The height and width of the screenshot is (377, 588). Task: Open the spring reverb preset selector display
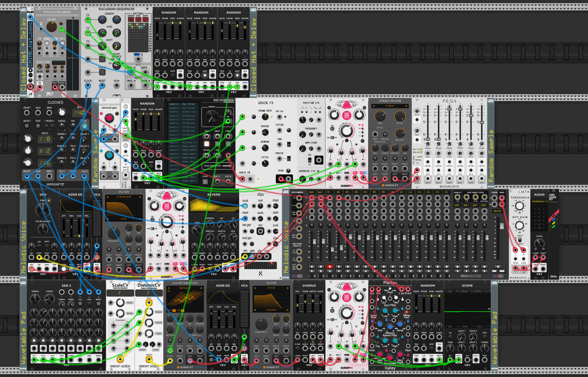[x=390, y=106]
